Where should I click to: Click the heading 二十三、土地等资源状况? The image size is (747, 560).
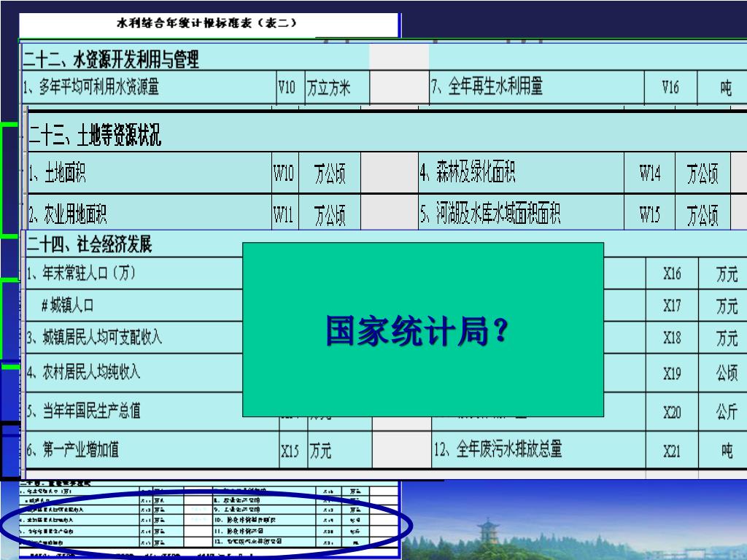coord(95,135)
